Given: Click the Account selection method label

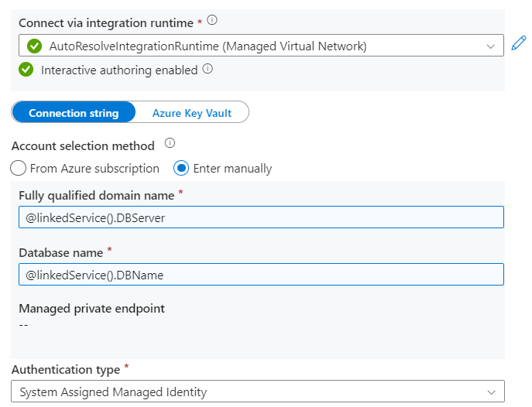Looking at the screenshot, I should (83, 146).
